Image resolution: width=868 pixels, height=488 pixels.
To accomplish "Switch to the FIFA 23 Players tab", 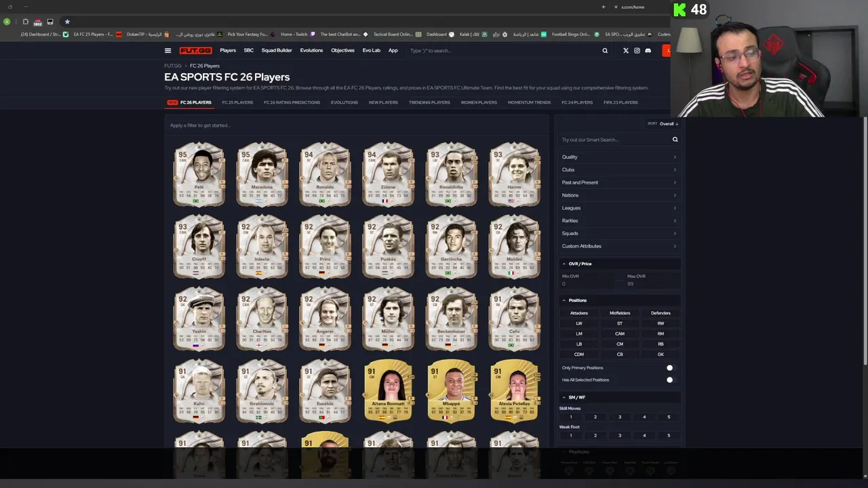I will [620, 102].
